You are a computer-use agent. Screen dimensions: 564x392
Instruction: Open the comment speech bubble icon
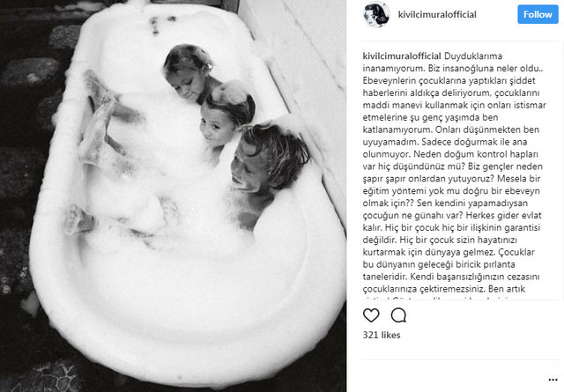coord(398,315)
